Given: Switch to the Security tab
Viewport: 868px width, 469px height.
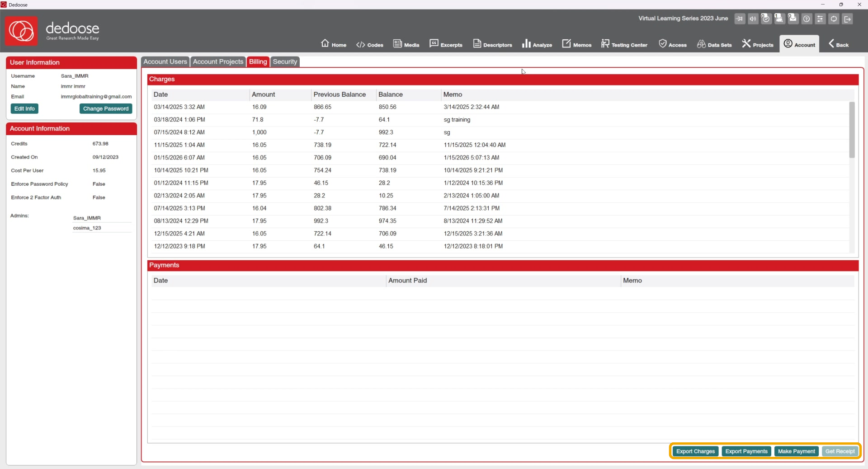Looking at the screenshot, I should tap(285, 62).
